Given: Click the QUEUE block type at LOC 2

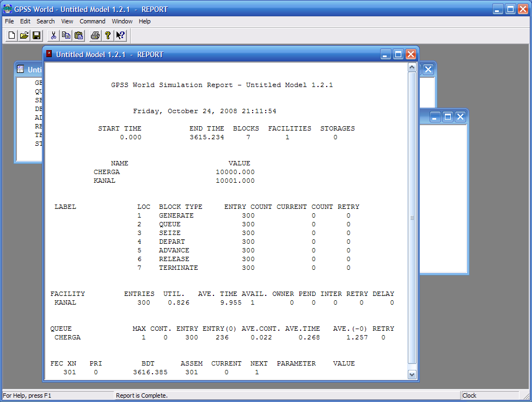Looking at the screenshot, I should (170, 224).
